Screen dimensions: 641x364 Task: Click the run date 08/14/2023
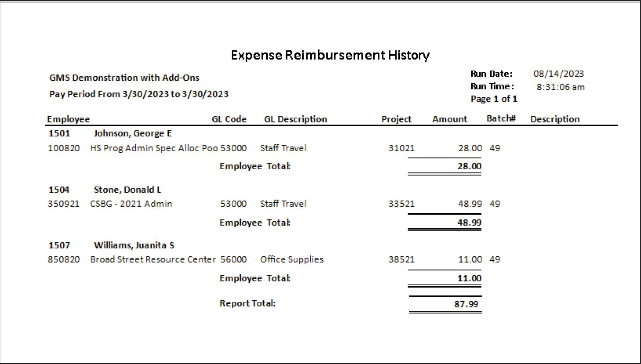click(x=559, y=74)
